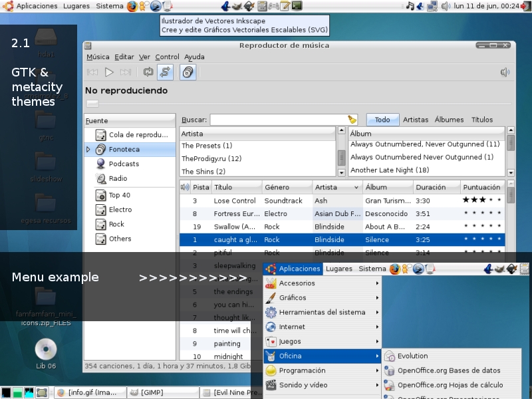Toggle repeat mode in music player toolbar

pos(148,72)
